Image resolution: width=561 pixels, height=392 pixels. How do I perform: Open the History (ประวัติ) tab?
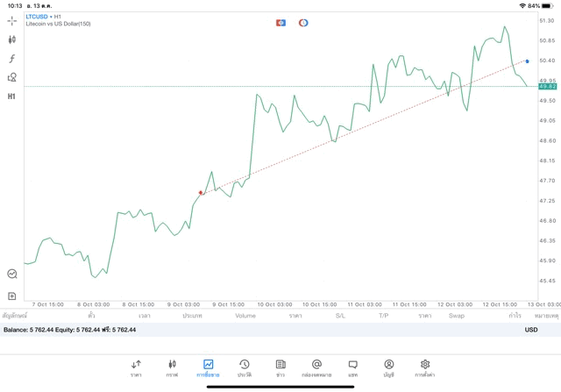tap(244, 367)
